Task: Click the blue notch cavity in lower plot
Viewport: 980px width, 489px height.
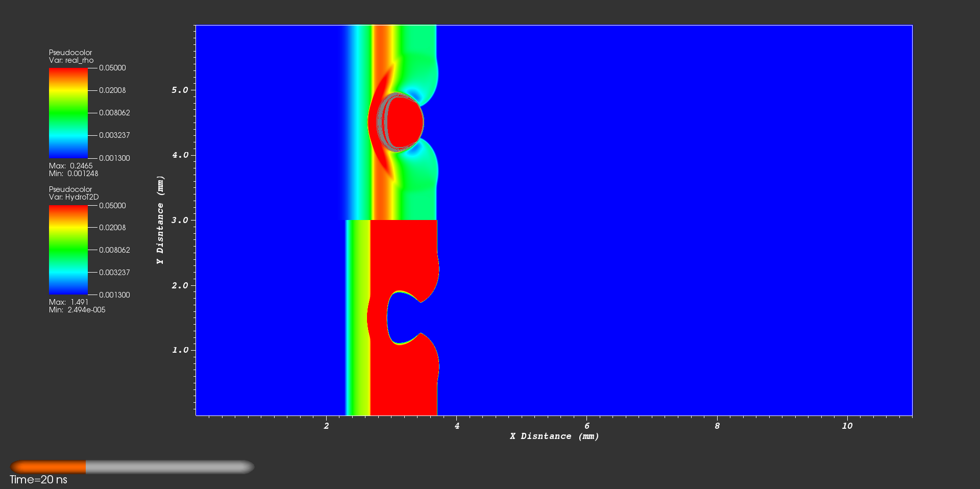Action: pos(403,317)
